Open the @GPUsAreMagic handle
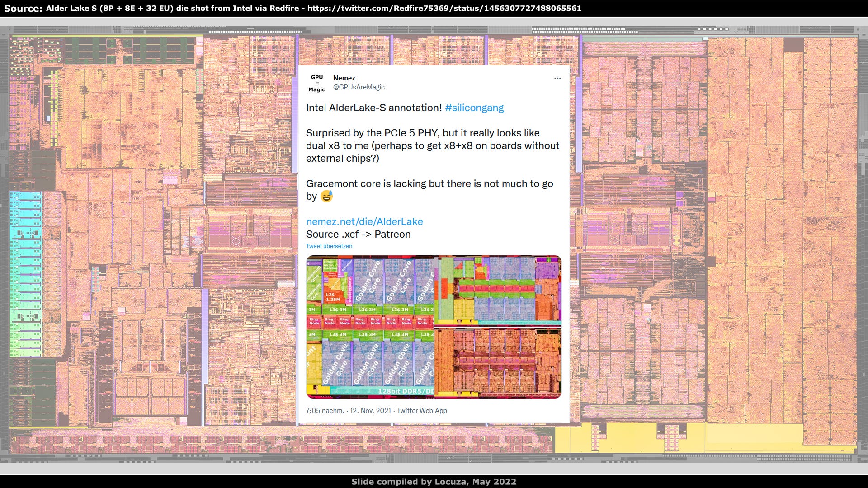Image resolution: width=868 pixels, height=488 pixels. click(359, 87)
